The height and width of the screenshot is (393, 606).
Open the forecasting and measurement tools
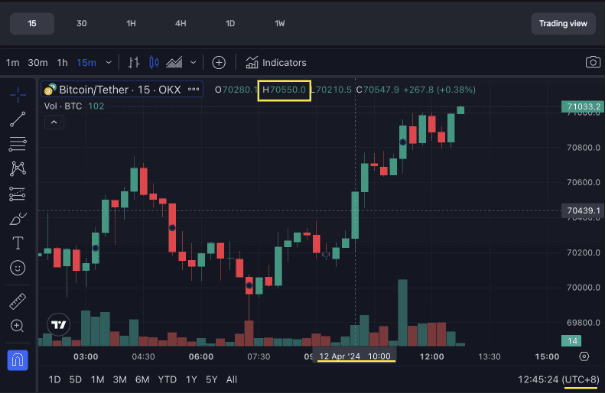pos(17,194)
